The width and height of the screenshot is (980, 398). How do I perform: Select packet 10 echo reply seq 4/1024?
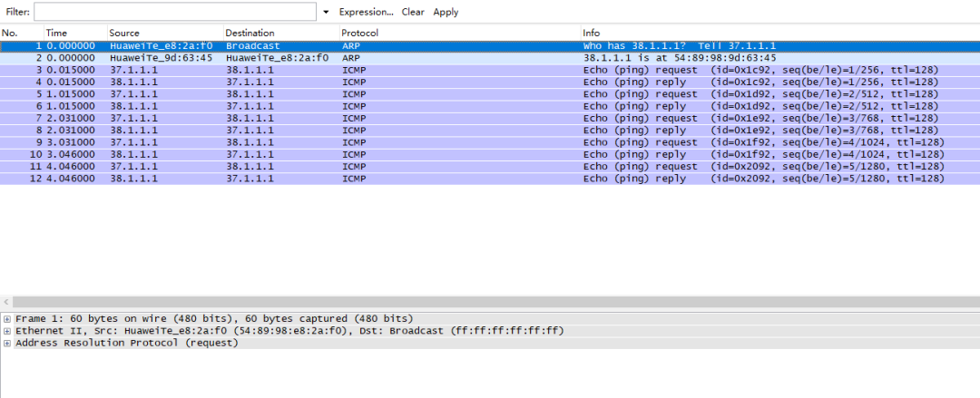[490, 155]
